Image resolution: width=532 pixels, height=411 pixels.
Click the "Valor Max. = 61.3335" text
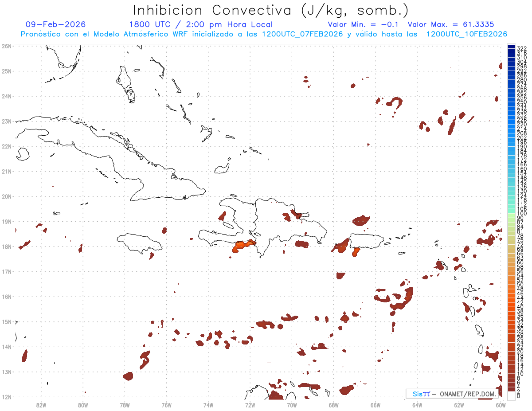click(x=450, y=24)
